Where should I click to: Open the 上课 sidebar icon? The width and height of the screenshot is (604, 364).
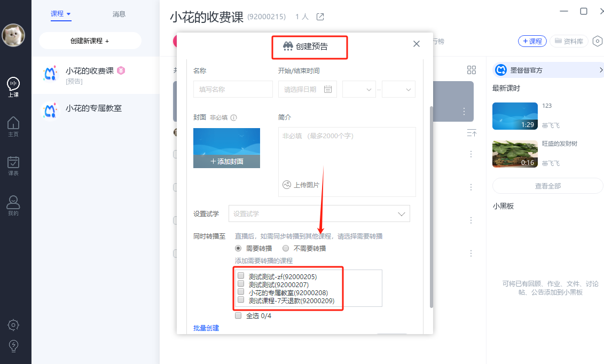13,87
